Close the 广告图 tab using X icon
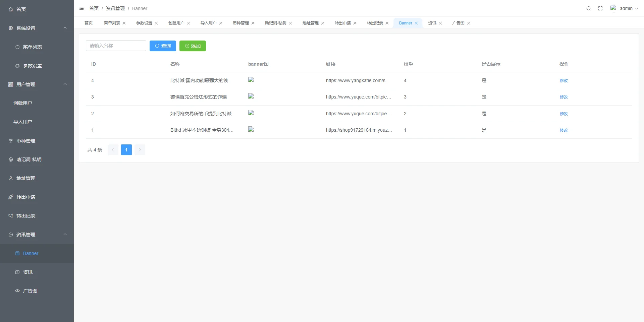 (469, 23)
